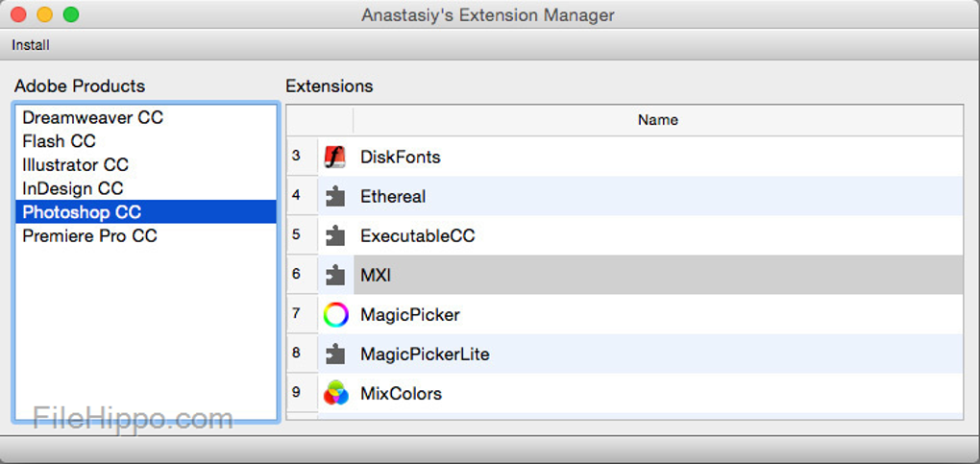Select the Ethereal extension name
Viewport: 980px width, 464px height.
pos(393,196)
